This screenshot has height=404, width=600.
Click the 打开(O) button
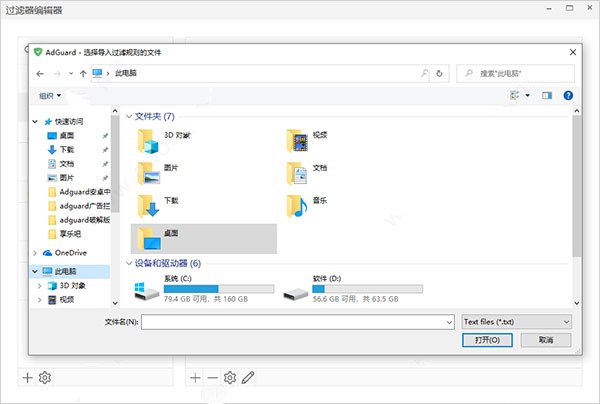click(488, 340)
